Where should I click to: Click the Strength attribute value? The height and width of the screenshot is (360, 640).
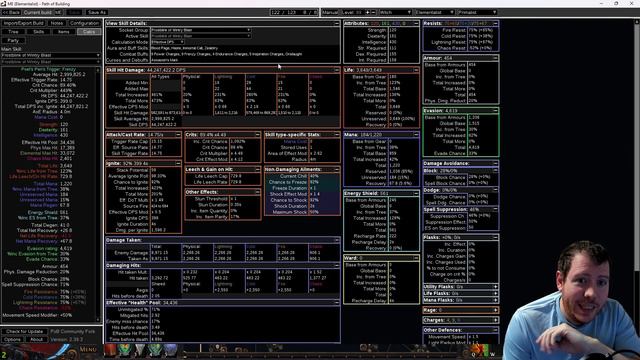393,30
